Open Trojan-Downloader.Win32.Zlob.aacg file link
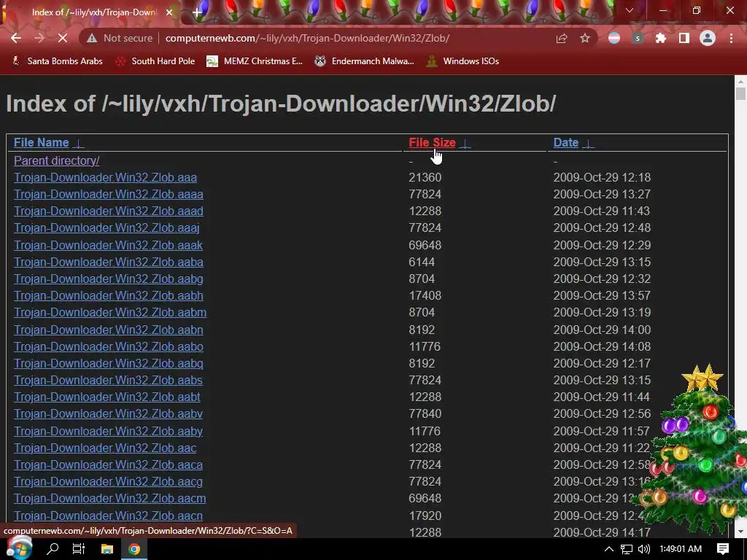The width and height of the screenshot is (747, 560). point(108,481)
